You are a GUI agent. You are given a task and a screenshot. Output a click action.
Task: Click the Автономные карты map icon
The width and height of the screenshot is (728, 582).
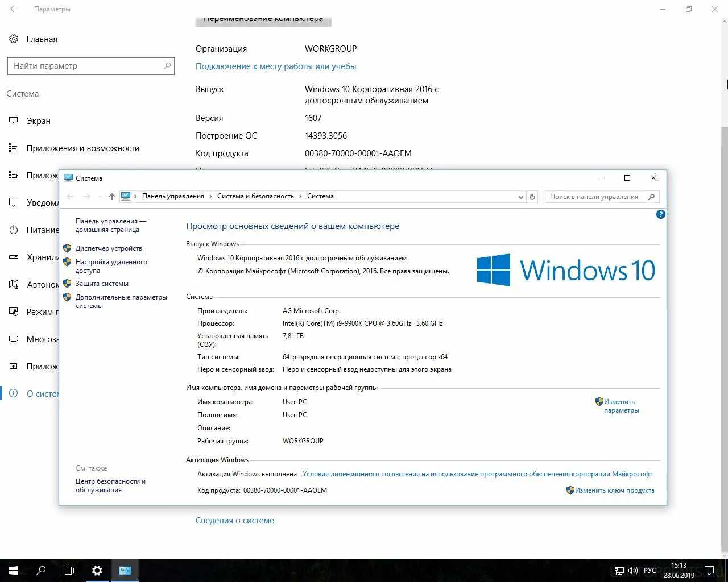(14, 285)
